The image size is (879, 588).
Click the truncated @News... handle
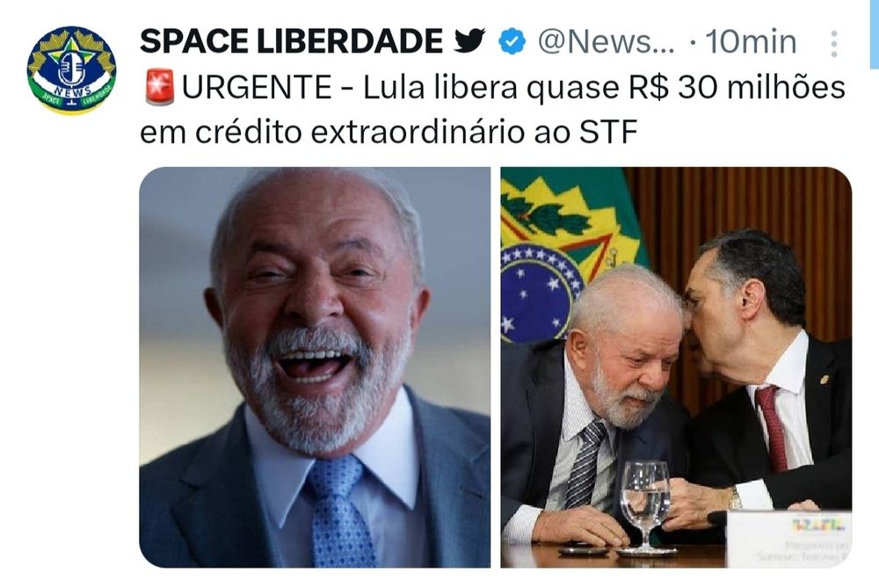[x=607, y=42]
